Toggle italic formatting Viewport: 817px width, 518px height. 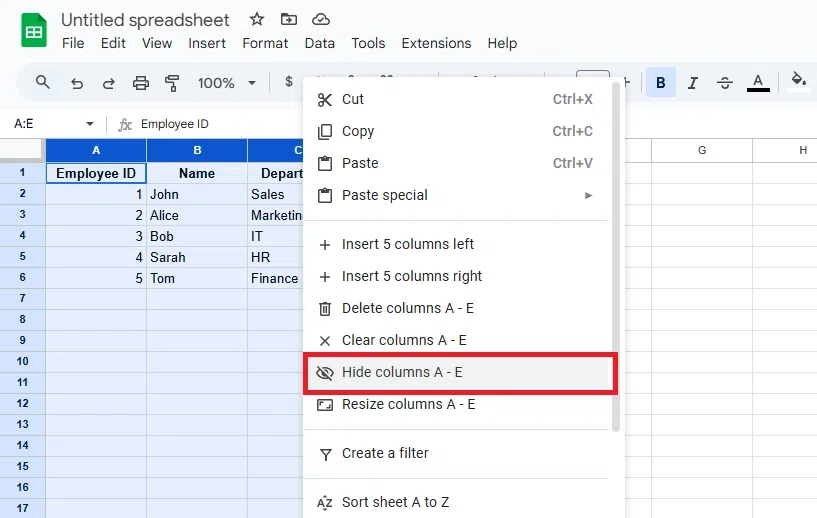click(692, 82)
